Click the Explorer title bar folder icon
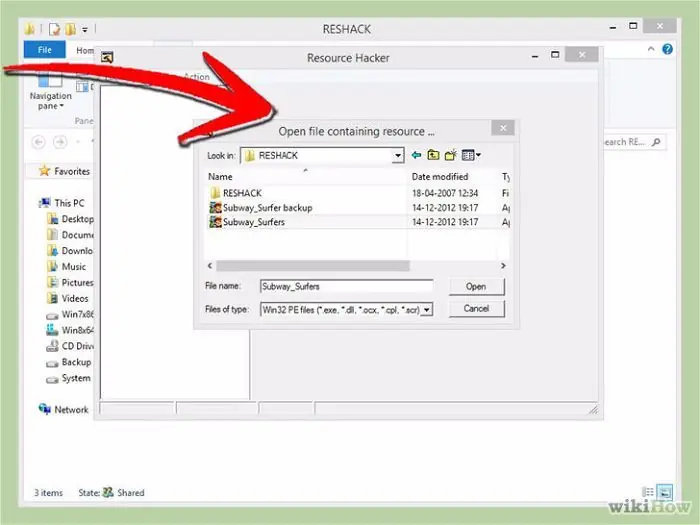The image size is (700, 525). [30, 29]
